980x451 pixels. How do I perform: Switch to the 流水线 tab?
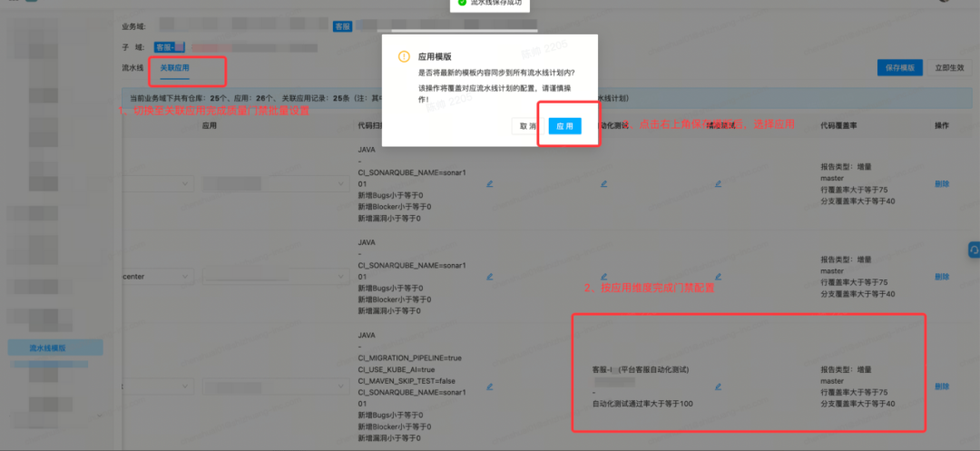click(x=132, y=67)
